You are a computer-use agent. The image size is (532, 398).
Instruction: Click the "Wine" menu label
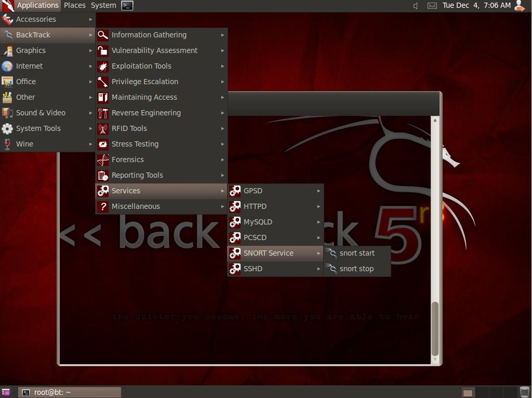point(25,144)
